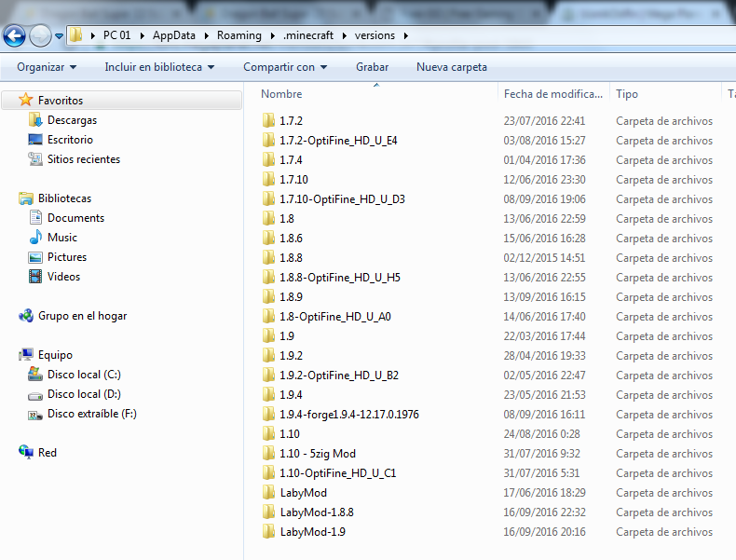Select the 1.8.9 folder

[x=291, y=297]
